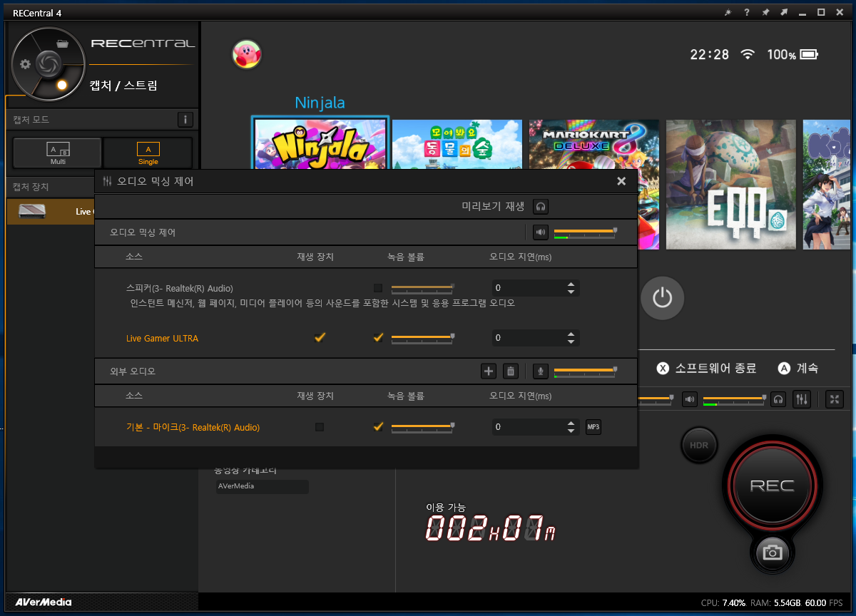This screenshot has height=616, width=856.
Task: Enable recording volume checkbox for Realtek speaker
Action: [378, 288]
